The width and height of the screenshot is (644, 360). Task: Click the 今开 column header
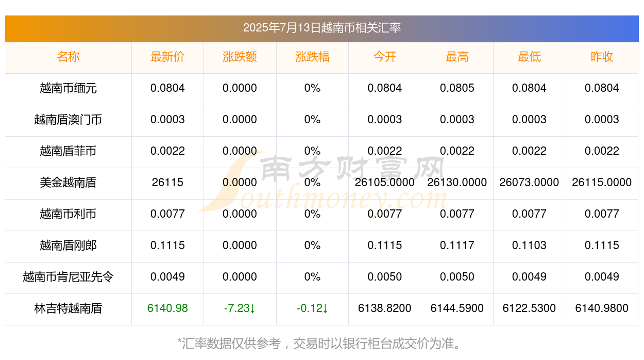coord(385,57)
